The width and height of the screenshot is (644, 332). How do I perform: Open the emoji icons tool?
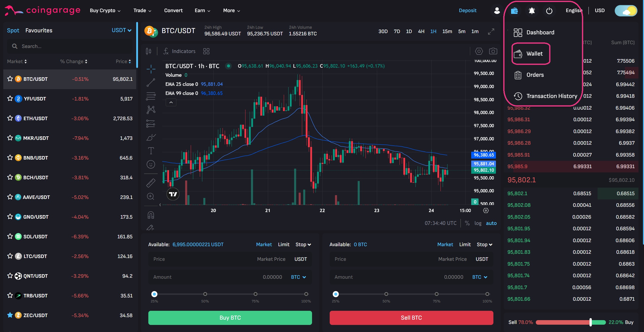(x=151, y=164)
